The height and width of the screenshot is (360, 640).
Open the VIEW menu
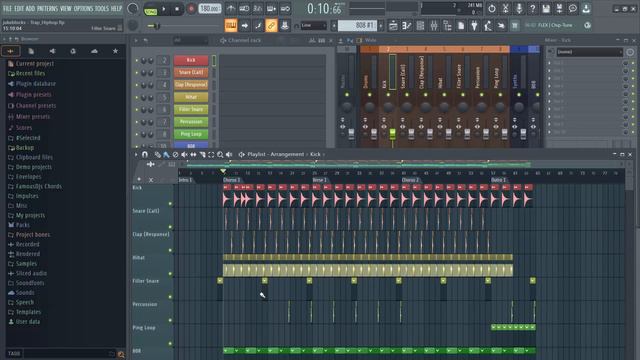(66, 8)
